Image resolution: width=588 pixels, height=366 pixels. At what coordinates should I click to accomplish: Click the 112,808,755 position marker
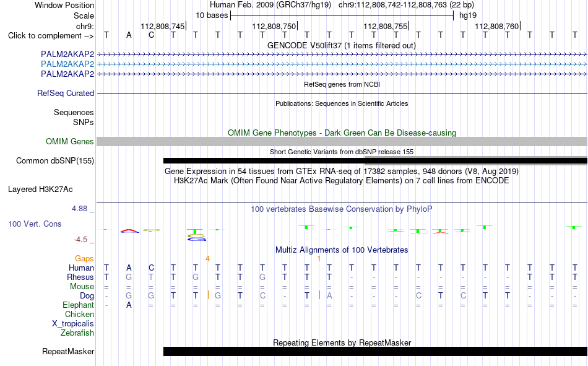[386, 26]
